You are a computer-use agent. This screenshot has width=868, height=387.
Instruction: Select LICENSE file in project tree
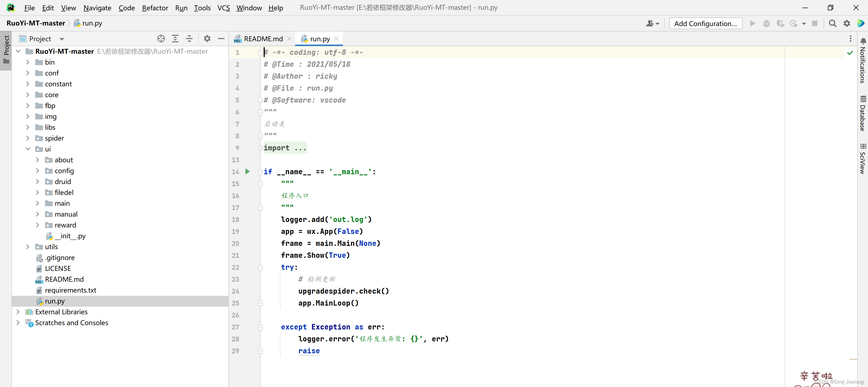tap(58, 268)
